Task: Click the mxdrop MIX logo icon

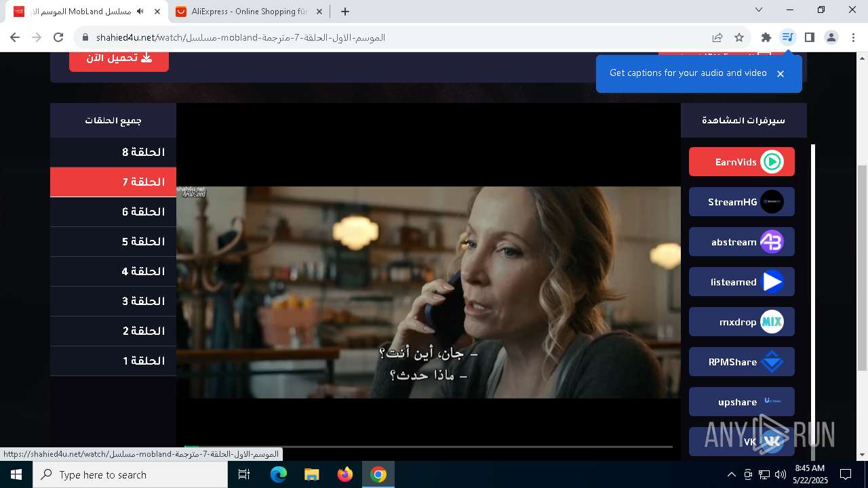Action: pos(772,322)
